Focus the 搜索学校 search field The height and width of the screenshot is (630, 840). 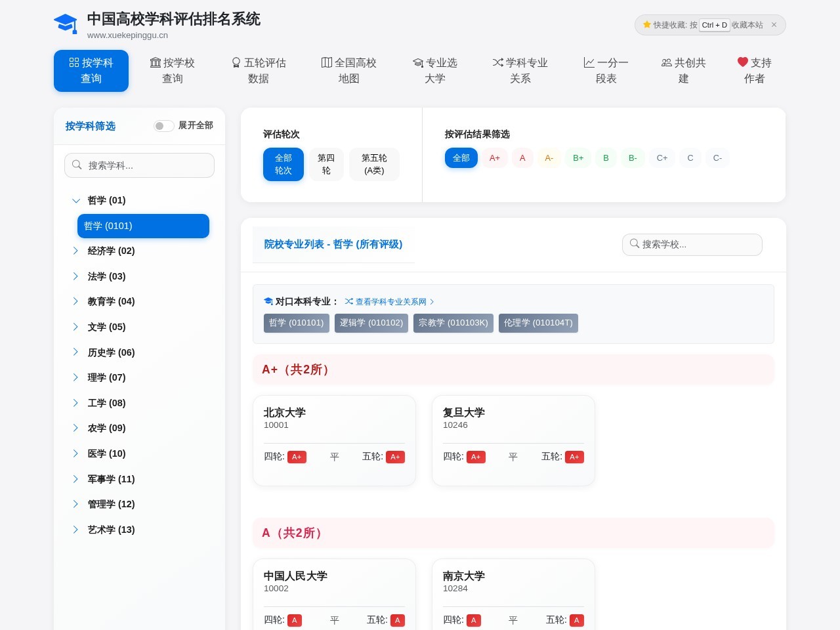pyautogui.click(x=692, y=244)
